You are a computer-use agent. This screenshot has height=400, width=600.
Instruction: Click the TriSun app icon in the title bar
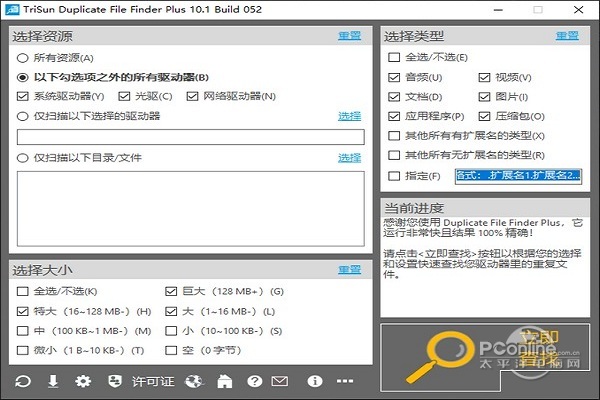[x=12, y=10]
